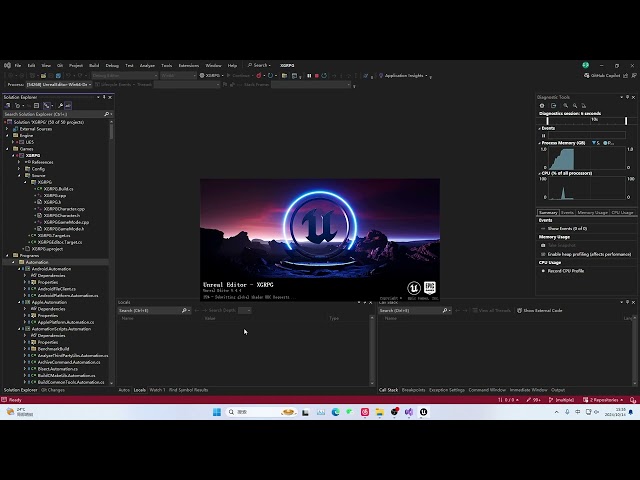The width and height of the screenshot is (640, 480).
Task: Switch to the Output tab
Action: [558, 390]
